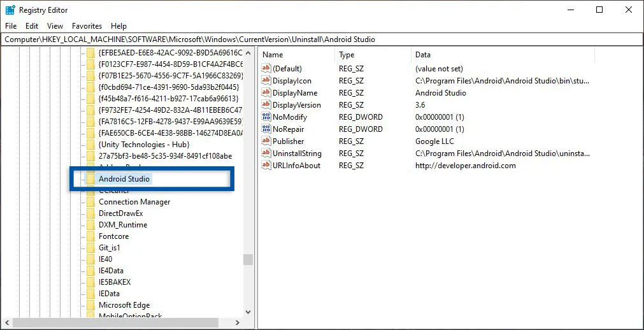
Task: Click the {Unity Technologies - Hub} folder icon
Action: pyautogui.click(x=90, y=145)
